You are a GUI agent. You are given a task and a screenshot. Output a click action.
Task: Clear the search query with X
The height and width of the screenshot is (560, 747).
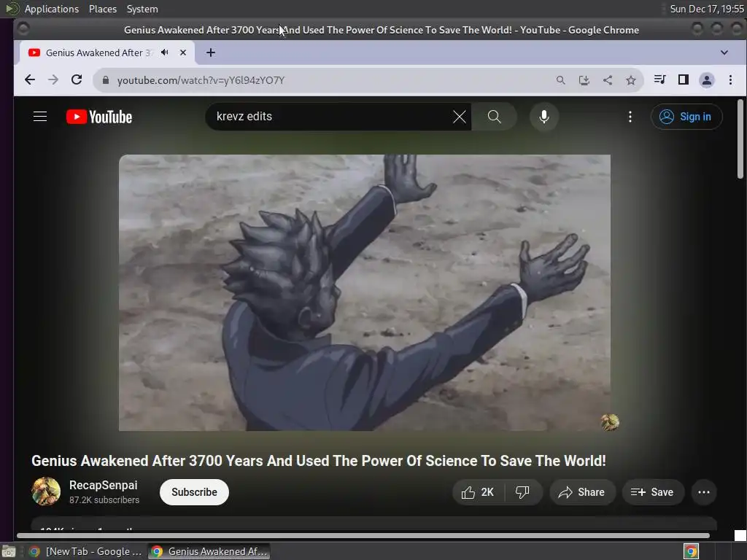460,117
